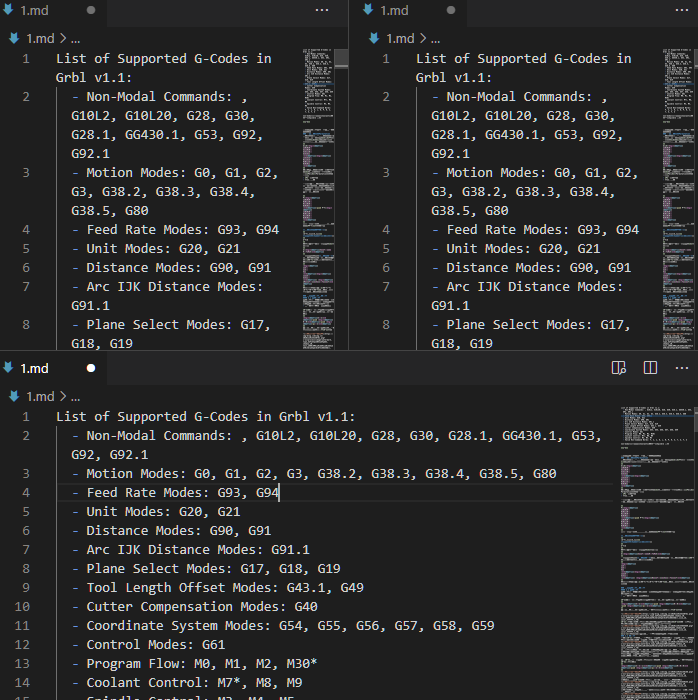698x700 pixels.
Task: Click 'Unit Modes: G20, G21' in top-right editor
Action: click(516, 249)
